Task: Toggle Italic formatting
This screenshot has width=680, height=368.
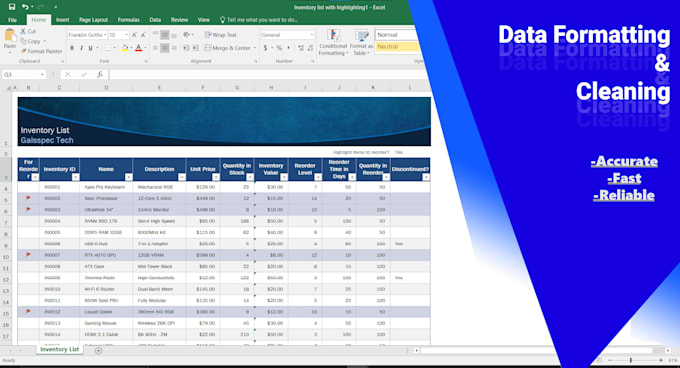Action: [x=81, y=48]
